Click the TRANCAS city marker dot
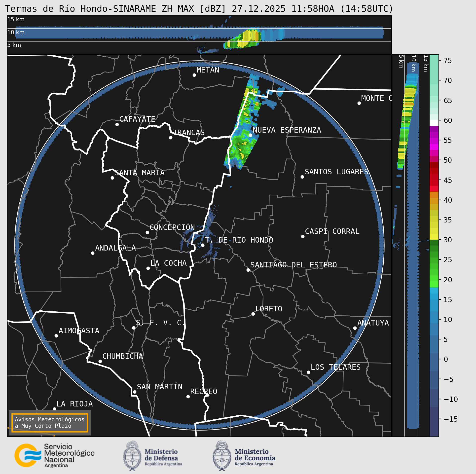The image size is (476, 474). pyautogui.click(x=171, y=138)
